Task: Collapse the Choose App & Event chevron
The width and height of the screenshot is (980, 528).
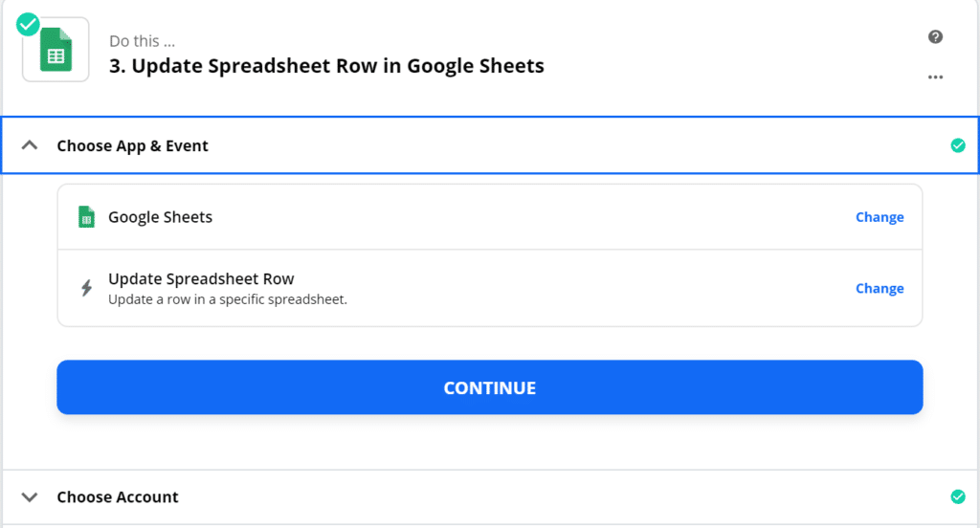Action: [30, 145]
